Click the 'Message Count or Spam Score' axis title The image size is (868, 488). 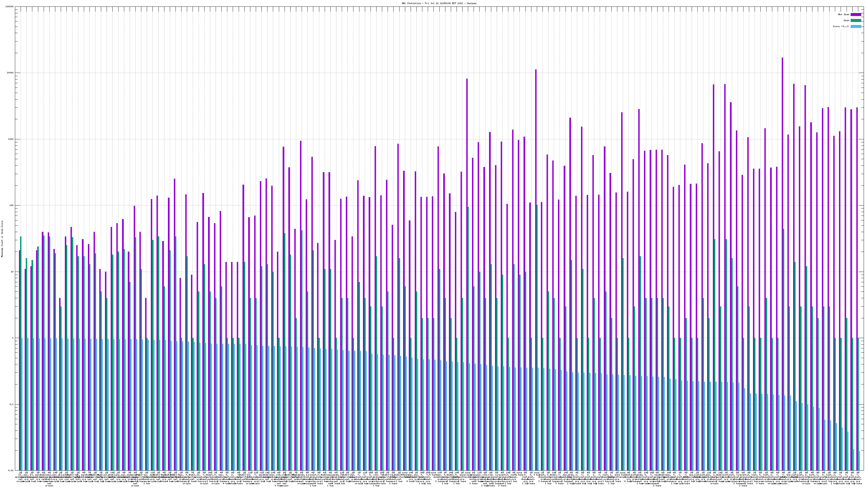(2, 239)
